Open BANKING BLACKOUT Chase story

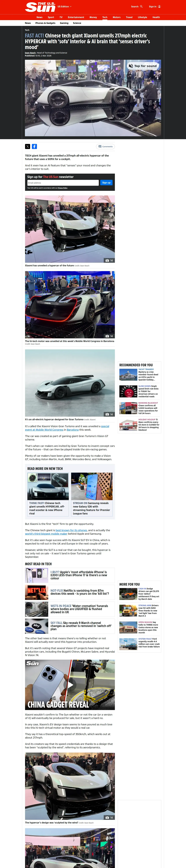pyautogui.click(x=139, y=408)
